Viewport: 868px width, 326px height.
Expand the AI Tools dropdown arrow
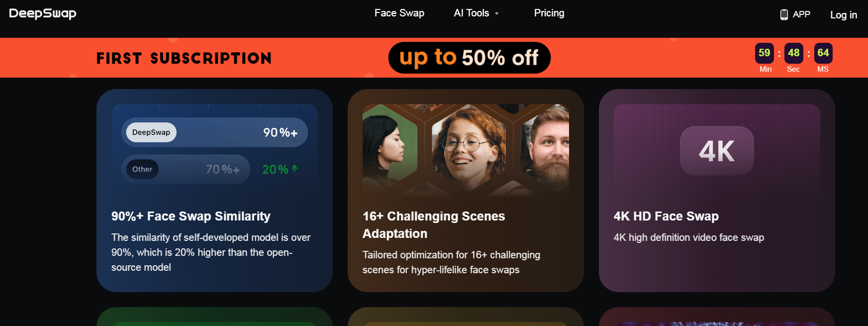(x=496, y=13)
